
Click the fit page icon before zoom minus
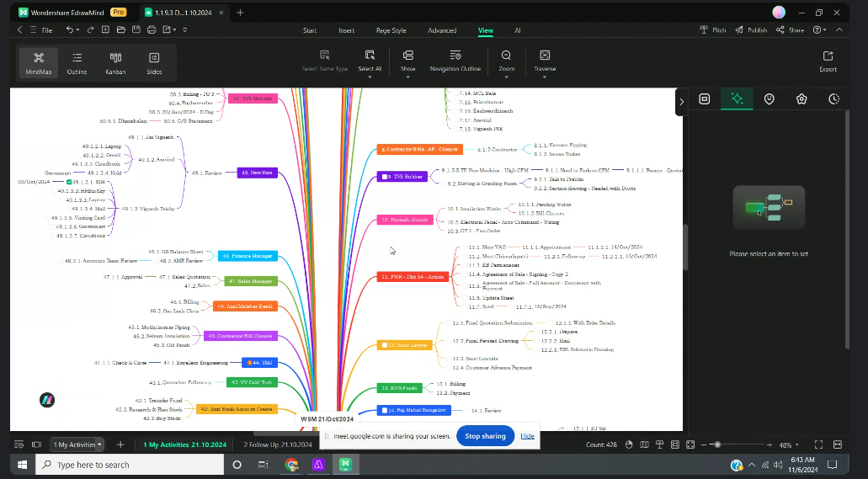690,444
